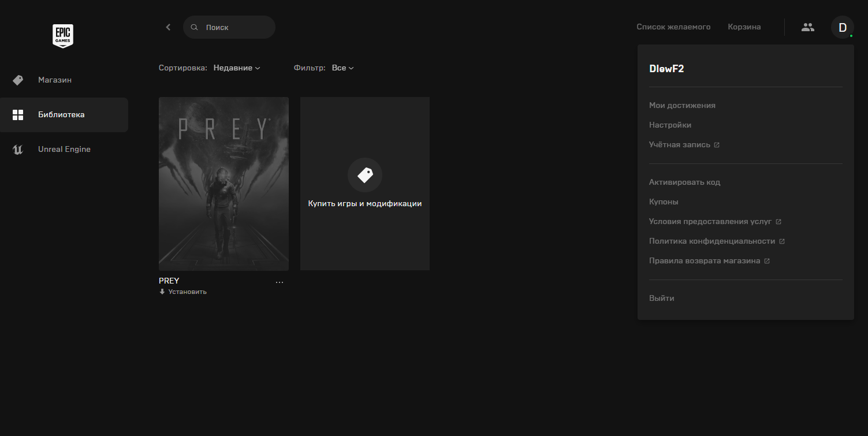This screenshot has width=868, height=436.
Task: Click Установить under PREY
Action: [x=187, y=292]
